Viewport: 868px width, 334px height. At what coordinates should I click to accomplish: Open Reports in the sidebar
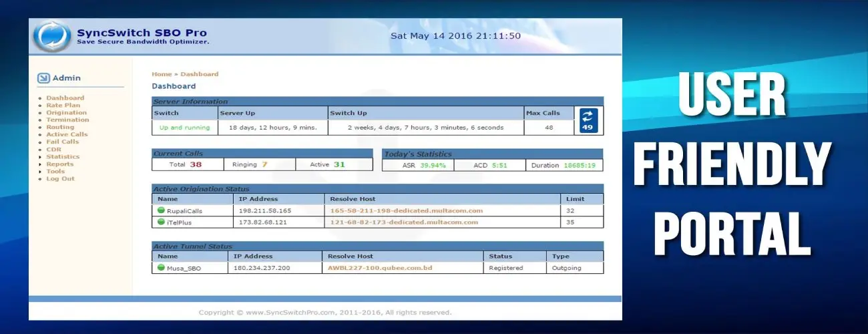[x=60, y=164]
